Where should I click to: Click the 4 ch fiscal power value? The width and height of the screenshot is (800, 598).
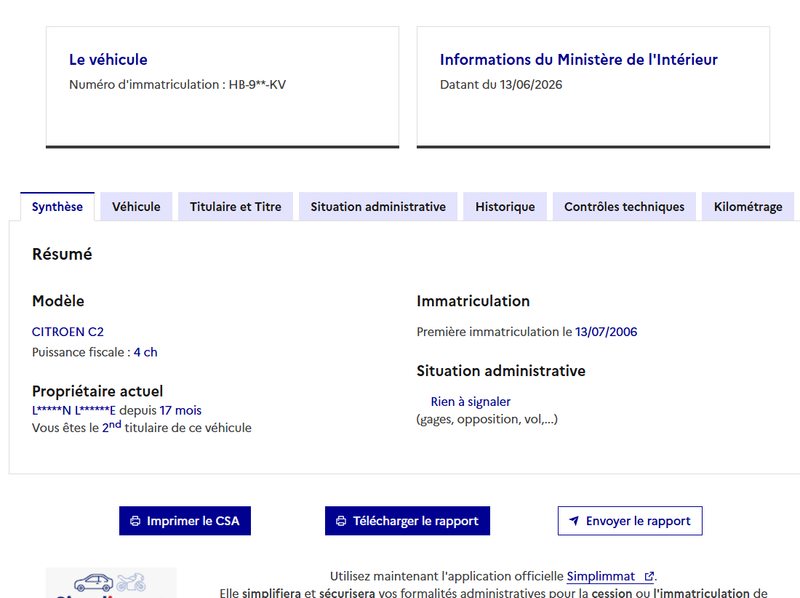click(x=145, y=352)
